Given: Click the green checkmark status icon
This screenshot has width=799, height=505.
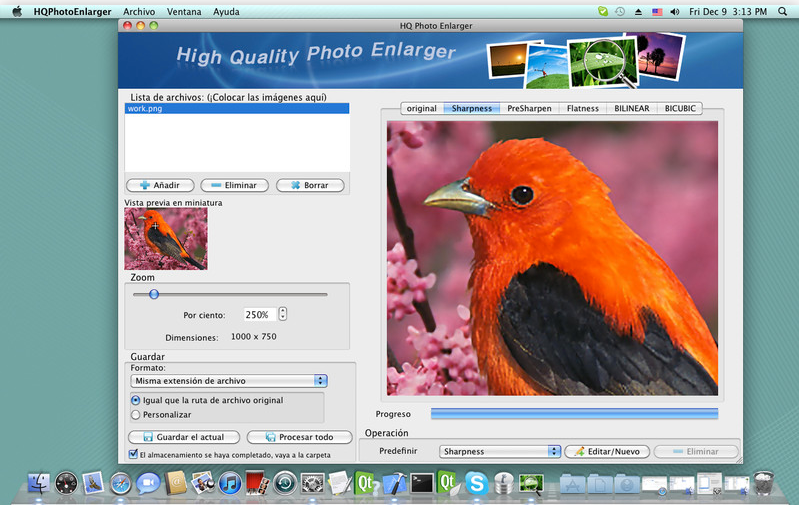Looking at the screenshot, I should pos(603,11).
